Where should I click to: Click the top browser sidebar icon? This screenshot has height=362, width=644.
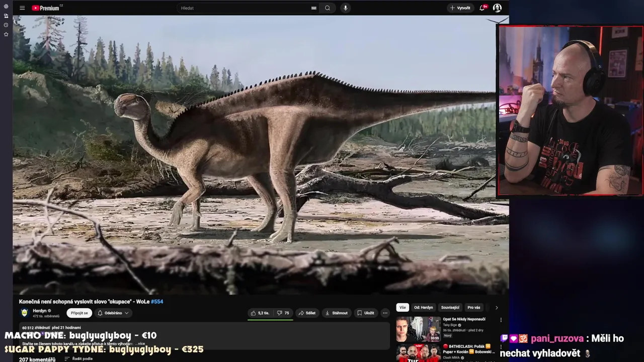tap(6, 7)
